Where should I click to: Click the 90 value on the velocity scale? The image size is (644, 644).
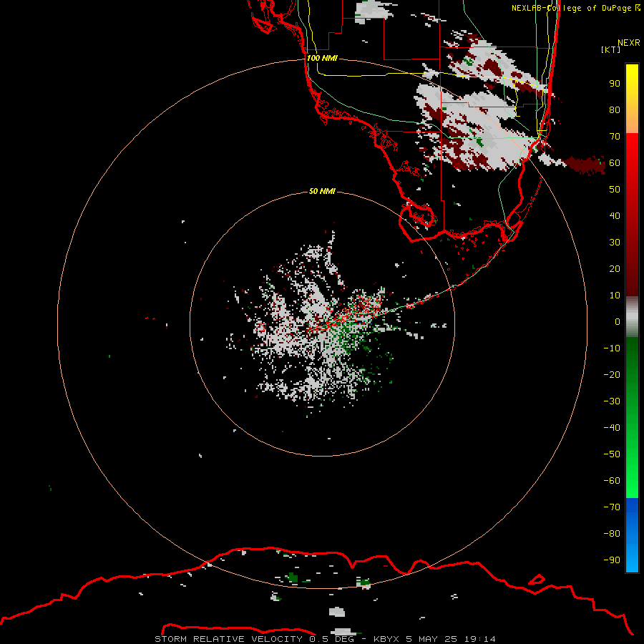coord(615,84)
